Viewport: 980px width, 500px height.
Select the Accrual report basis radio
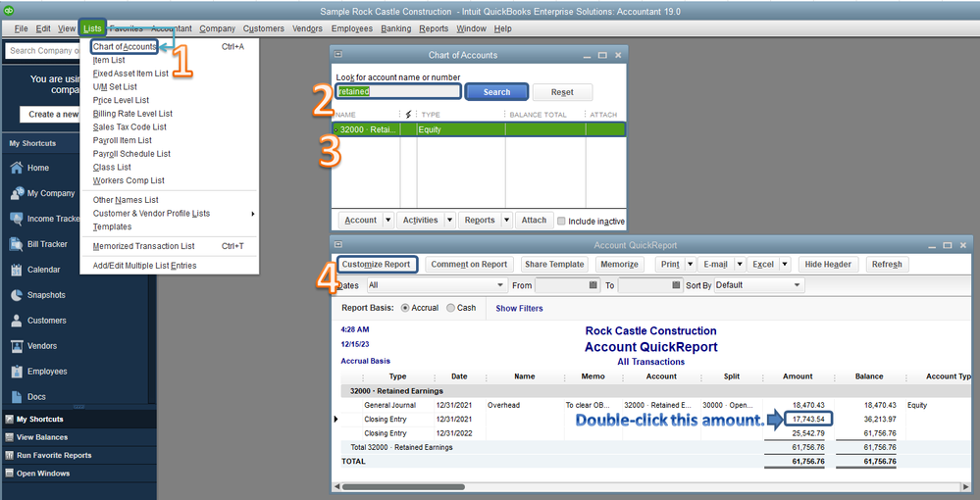tap(405, 308)
